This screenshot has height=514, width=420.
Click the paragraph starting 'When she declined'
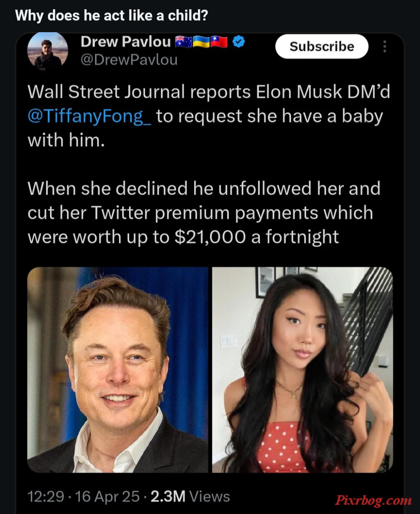204,213
